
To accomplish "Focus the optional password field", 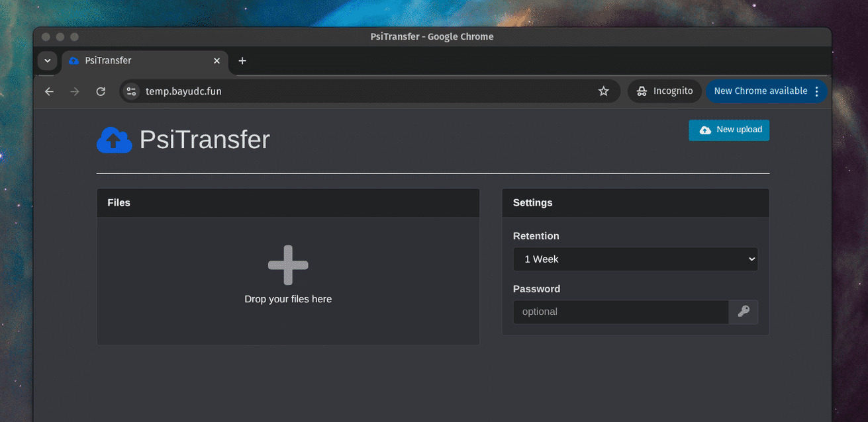I will coord(621,312).
